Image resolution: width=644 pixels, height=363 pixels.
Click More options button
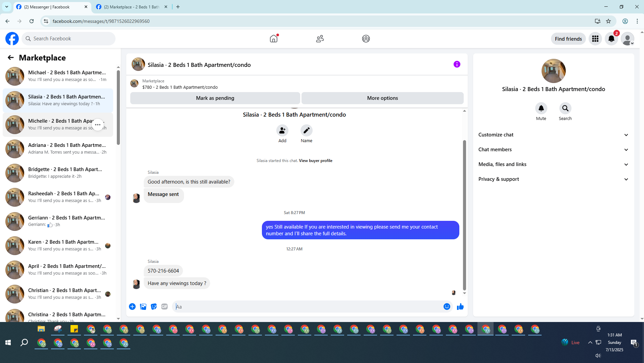tap(382, 98)
